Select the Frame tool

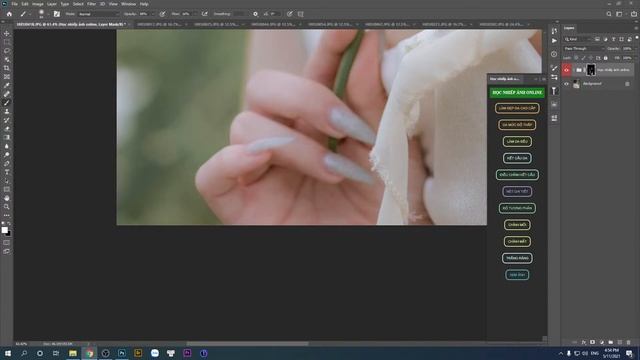coord(7,77)
